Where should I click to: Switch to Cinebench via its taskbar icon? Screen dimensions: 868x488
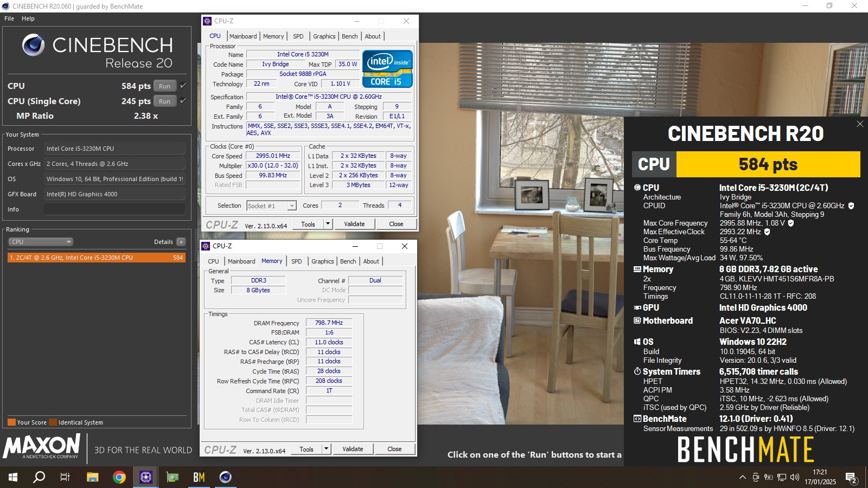226,477
